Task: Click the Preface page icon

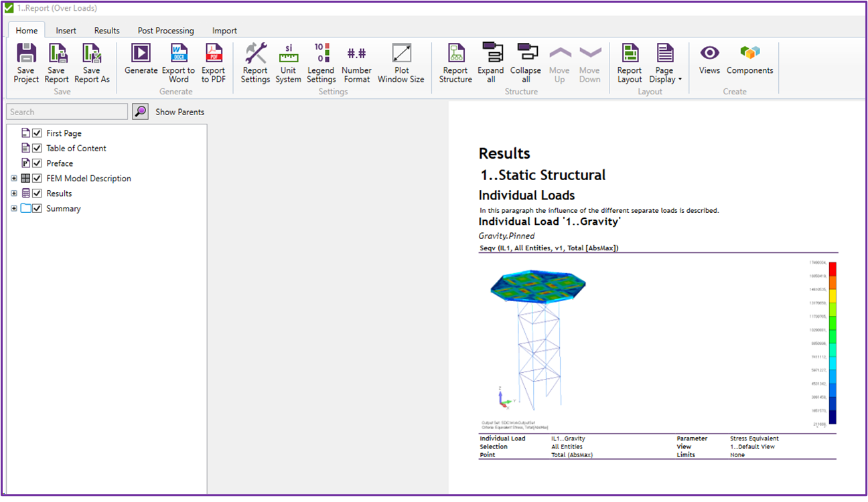Action: [26, 163]
